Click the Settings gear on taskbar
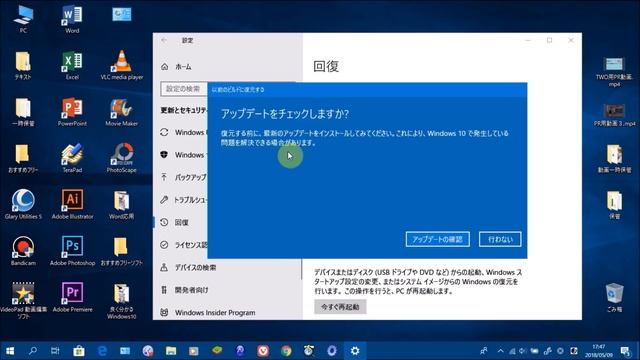The image size is (640, 360). click(355, 351)
